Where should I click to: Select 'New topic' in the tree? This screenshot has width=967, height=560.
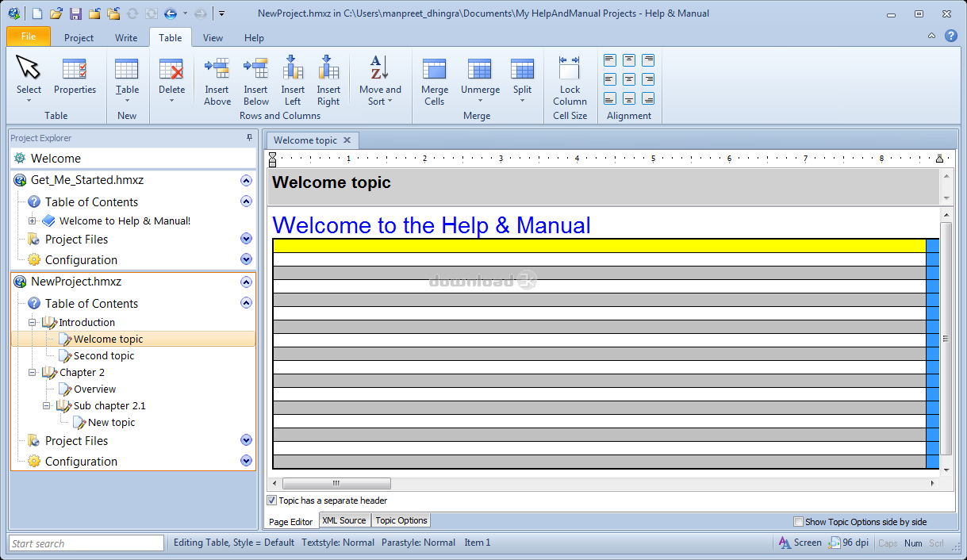point(112,423)
